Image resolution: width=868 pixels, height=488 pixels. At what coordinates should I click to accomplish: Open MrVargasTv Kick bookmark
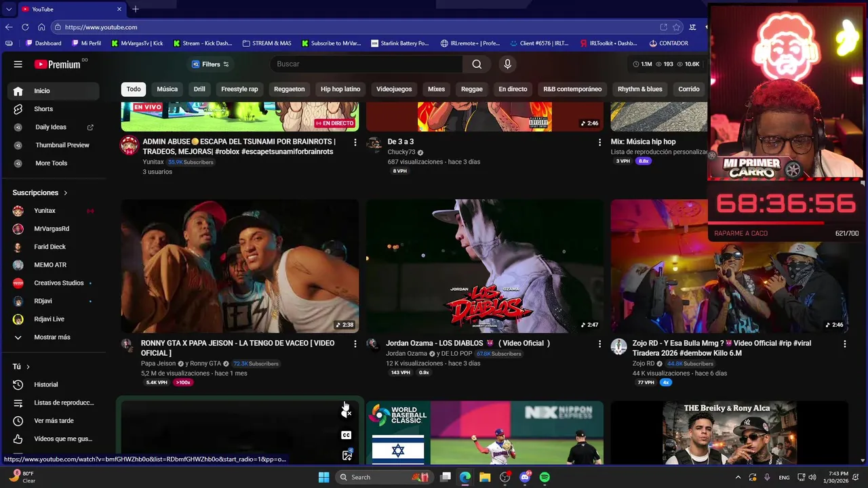tap(136, 43)
